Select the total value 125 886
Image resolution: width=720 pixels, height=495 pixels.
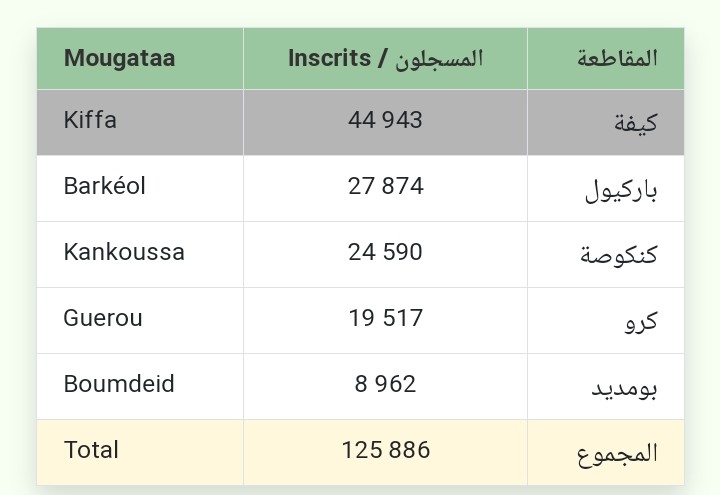tap(385, 450)
